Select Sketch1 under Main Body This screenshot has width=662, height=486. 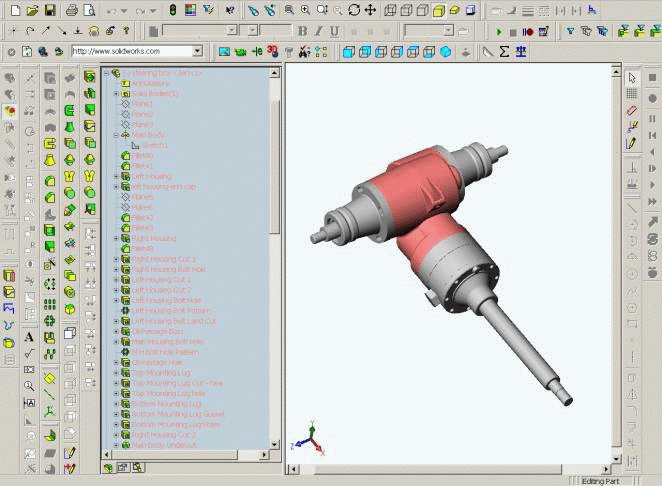(x=155, y=145)
